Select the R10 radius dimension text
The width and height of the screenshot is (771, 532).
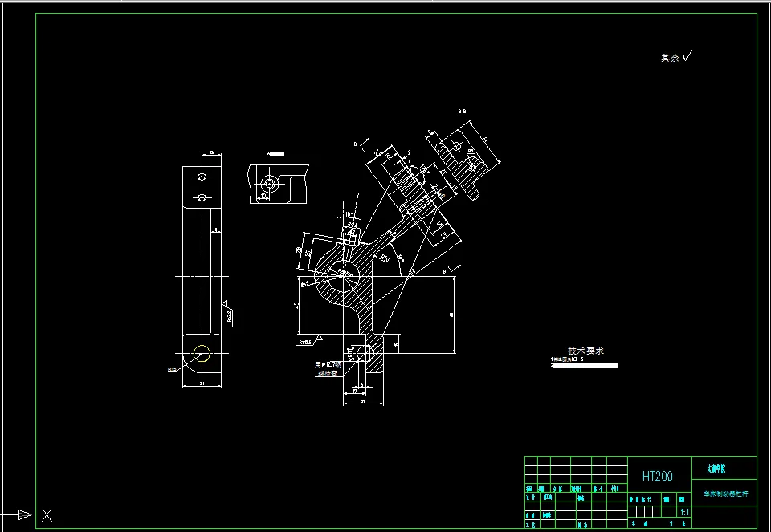384,258
